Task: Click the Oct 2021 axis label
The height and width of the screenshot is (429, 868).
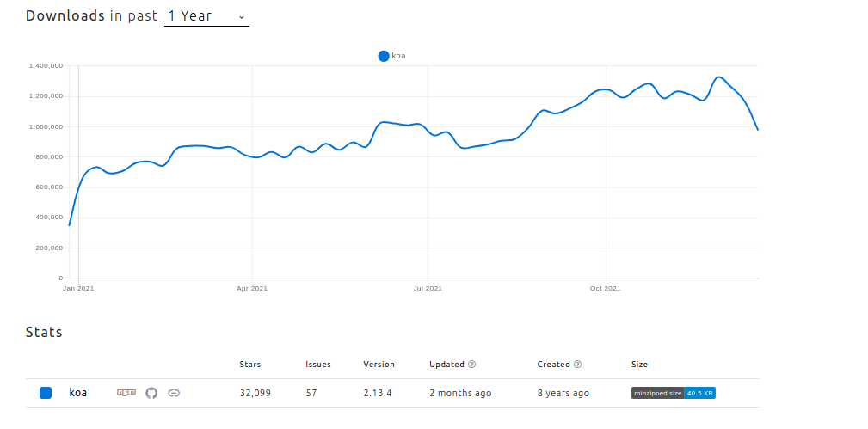Action: click(x=606, y=289)
